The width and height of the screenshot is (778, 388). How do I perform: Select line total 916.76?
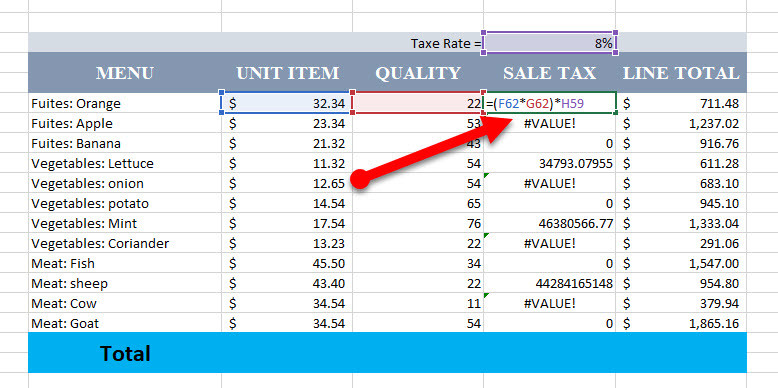click(x=681, y=143)
